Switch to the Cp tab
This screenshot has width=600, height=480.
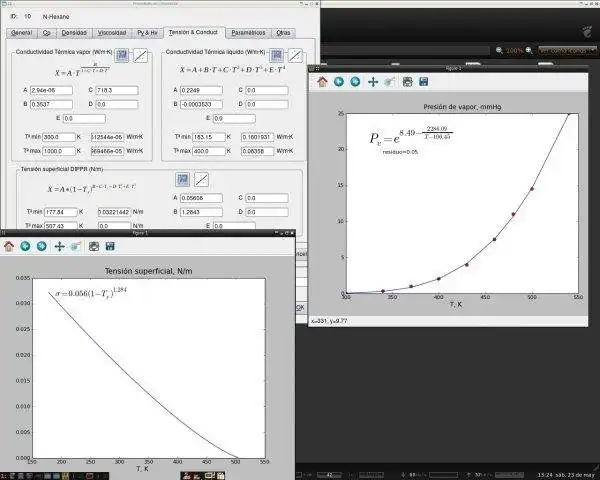pyautogui.click(x=47, y=33)
